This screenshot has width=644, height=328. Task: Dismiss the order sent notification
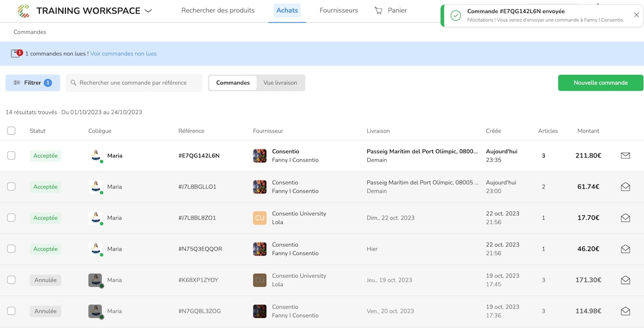pos(636,15)
